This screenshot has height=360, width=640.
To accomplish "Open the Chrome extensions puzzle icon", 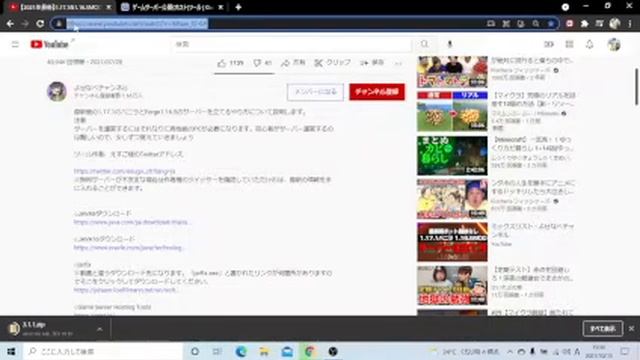I will [584, 24].
